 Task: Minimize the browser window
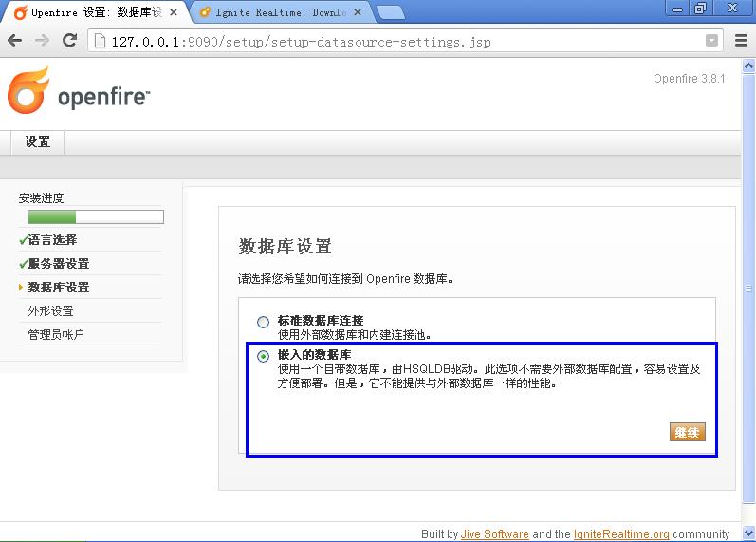(677, 9)
